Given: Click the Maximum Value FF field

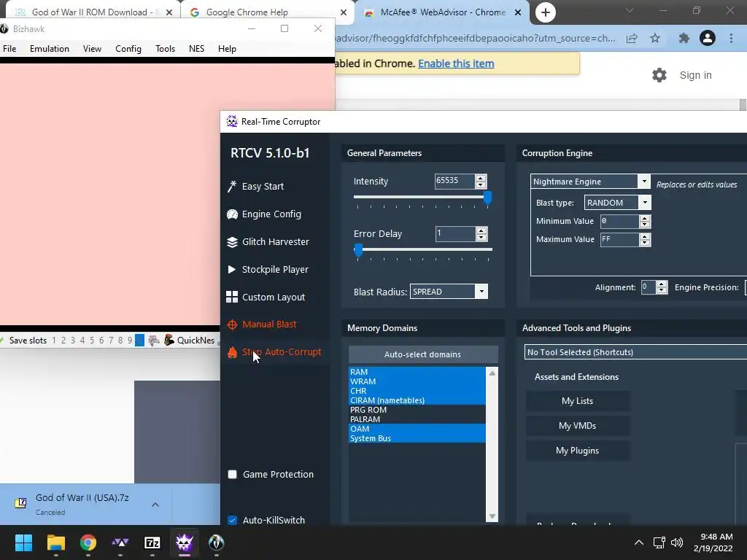Looking at the screenshot, I should (619, 239).
